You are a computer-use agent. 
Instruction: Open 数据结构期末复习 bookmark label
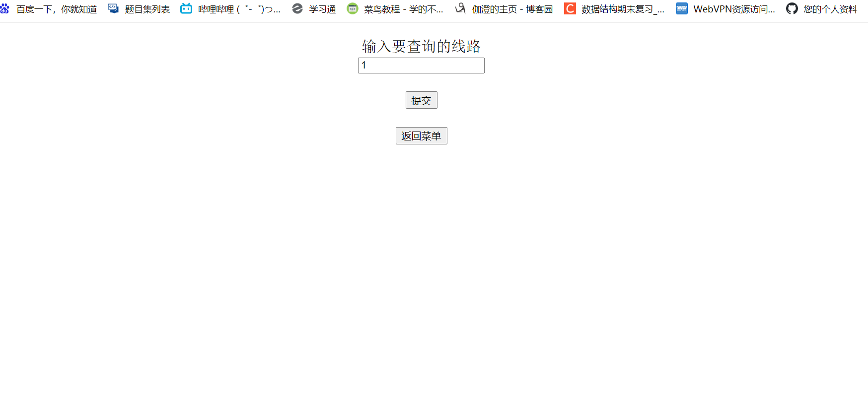click(623, 9)
